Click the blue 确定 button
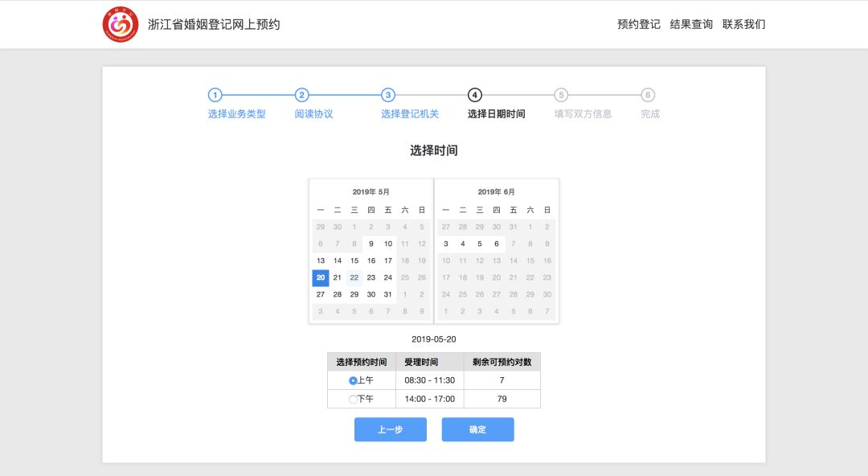This screenshot has height=476, width=868. [x=477, y=429]
